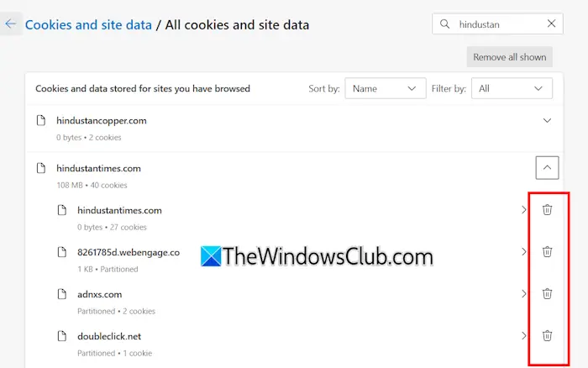Viewport: 588px width, 368px height.
Task: Click the search magnifier icon
Action: click(x=445, y=24)
